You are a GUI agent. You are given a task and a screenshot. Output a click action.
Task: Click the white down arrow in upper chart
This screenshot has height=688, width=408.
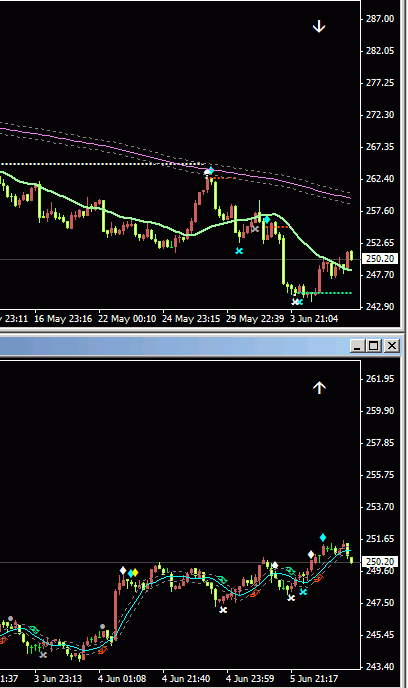[319, 27]
